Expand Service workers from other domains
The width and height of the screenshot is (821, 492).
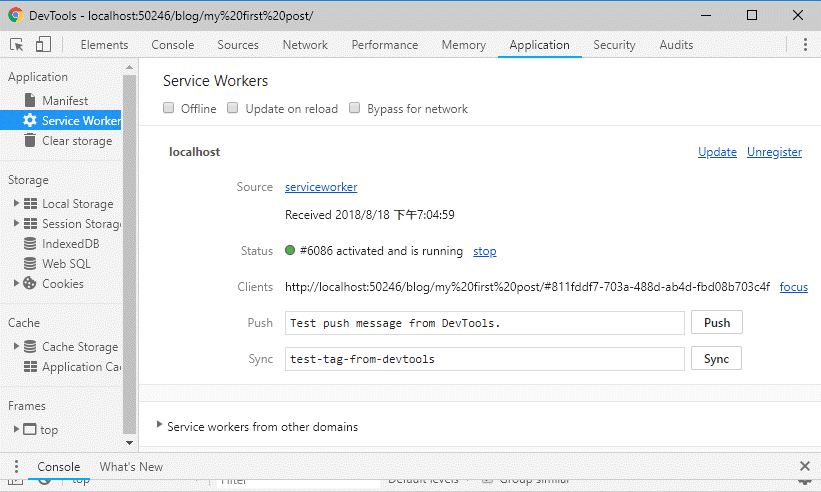tap(160, 425)
